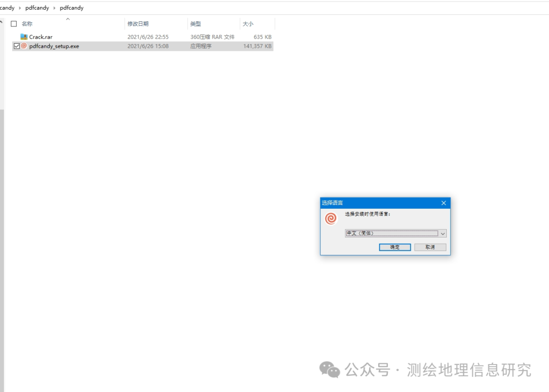Click the ascending sort caret above 名称 column
This screenshot has height=392, width=549.
(68, 18)
